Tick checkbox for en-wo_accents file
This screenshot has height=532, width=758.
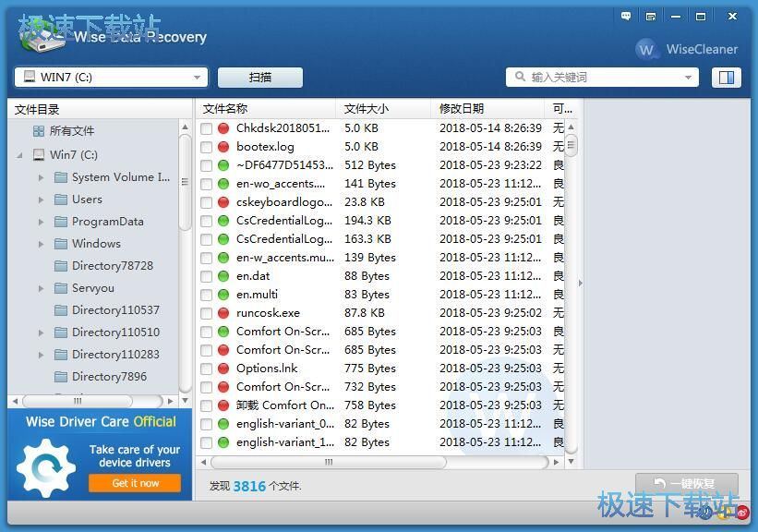(207, 185)
